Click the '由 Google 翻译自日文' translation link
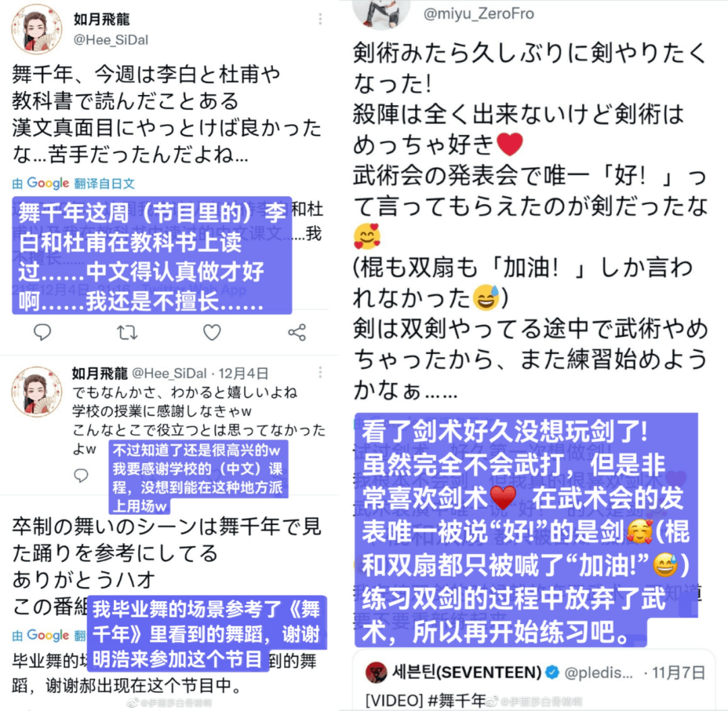This screenshot has width=728, height=711. (73, 184)
